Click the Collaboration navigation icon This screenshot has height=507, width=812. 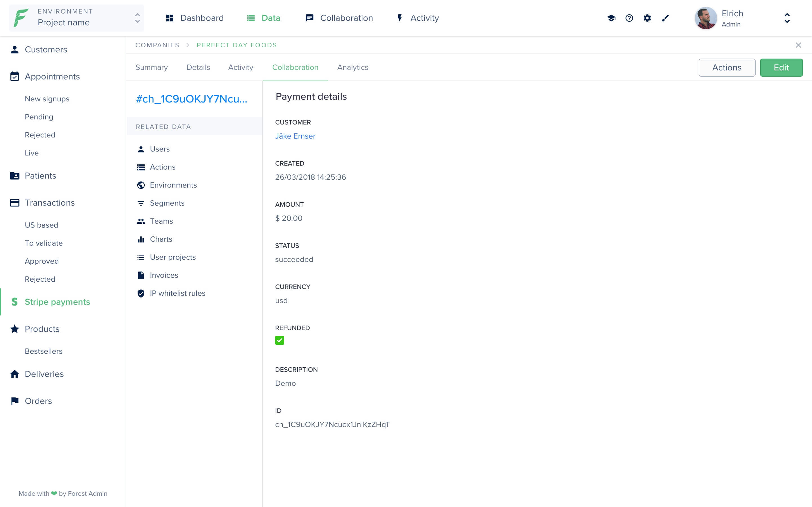click(310, 18)
